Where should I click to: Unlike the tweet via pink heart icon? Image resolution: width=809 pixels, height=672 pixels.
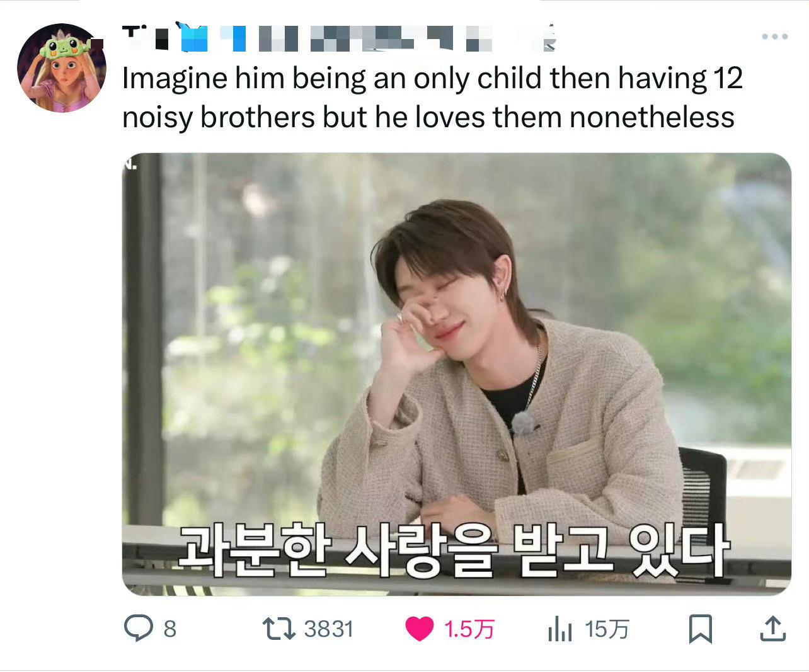(419, 629)
